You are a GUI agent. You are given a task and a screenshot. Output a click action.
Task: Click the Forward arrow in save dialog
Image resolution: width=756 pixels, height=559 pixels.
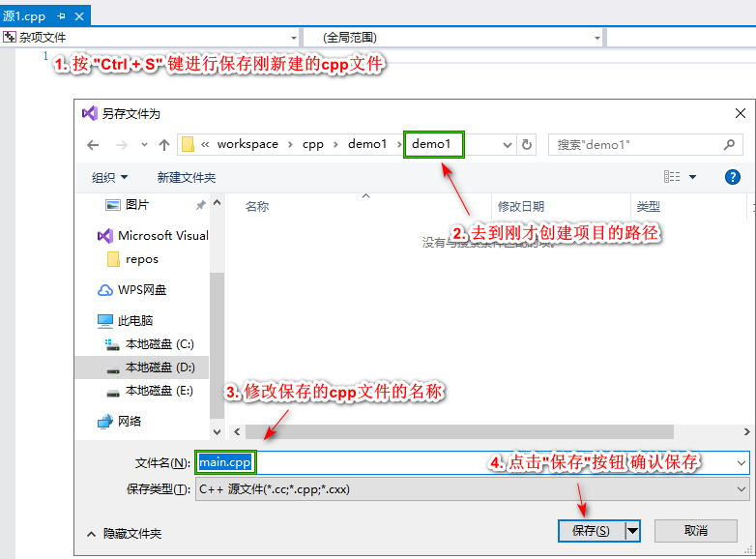click(122, 145)
